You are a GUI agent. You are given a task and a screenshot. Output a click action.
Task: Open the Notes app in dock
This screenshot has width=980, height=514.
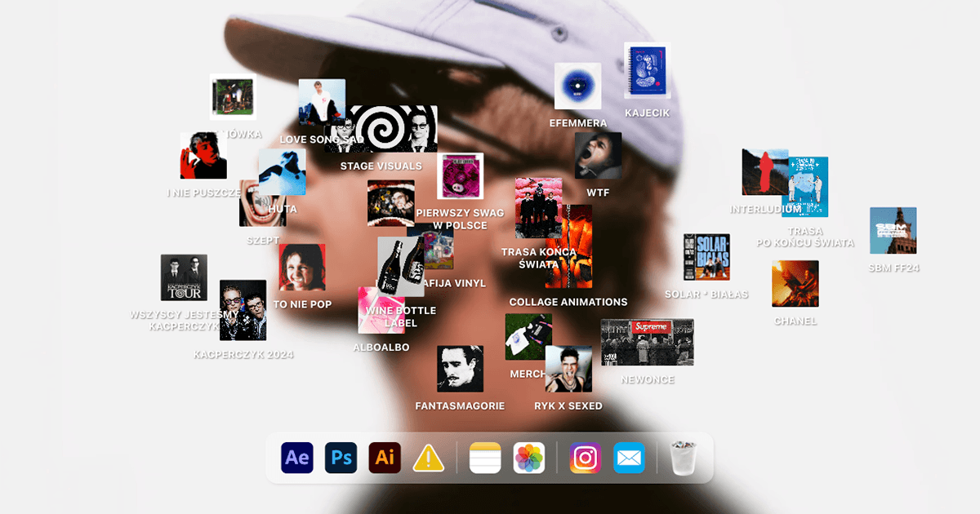485,458
